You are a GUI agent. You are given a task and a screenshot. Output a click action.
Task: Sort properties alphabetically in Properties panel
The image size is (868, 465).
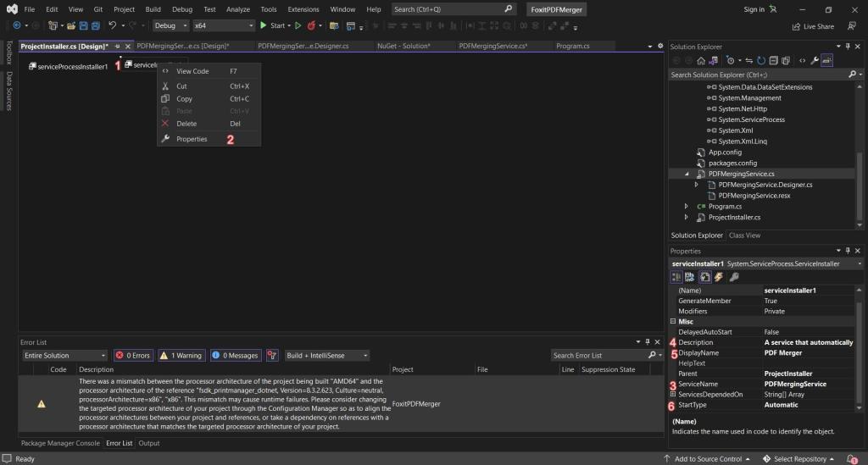click(690, 277)
